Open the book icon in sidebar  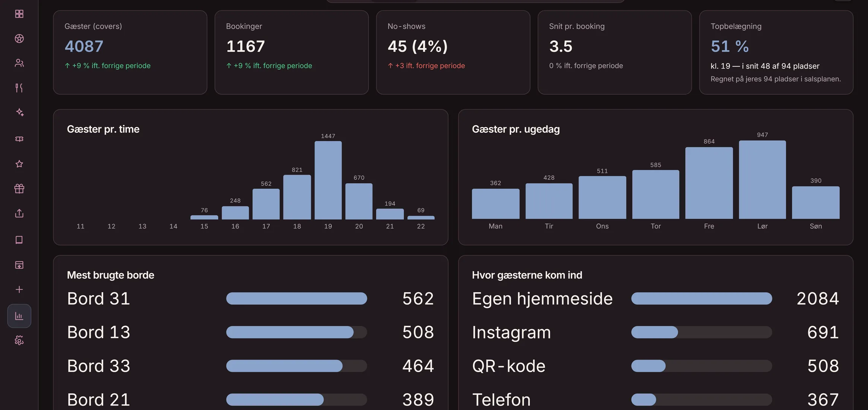pos(19,240)
